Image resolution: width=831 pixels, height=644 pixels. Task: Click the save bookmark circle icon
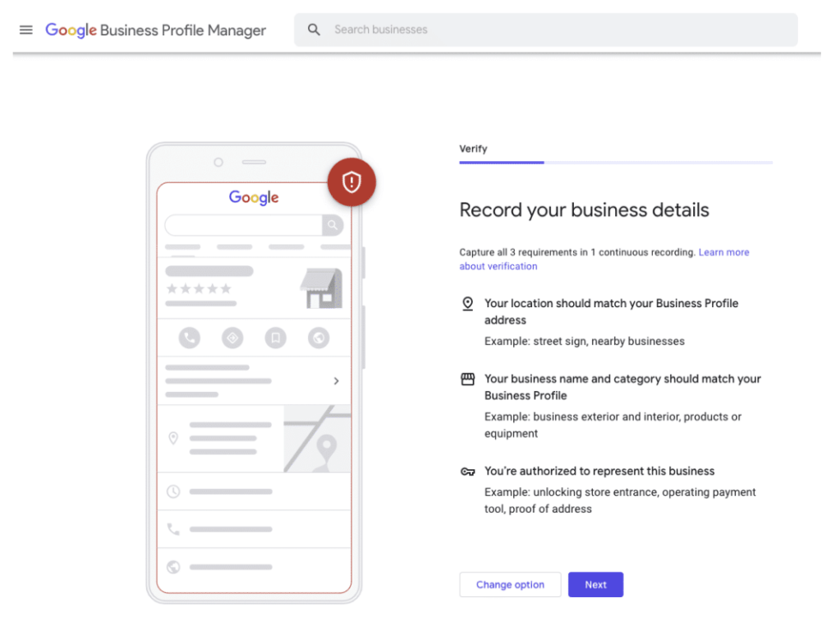tap(276, 338)
